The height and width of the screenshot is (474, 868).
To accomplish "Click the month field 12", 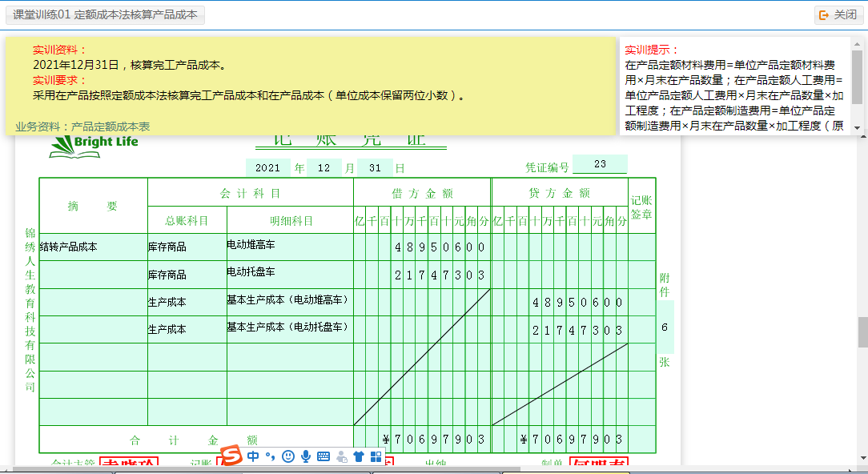I will pos(323,168).
